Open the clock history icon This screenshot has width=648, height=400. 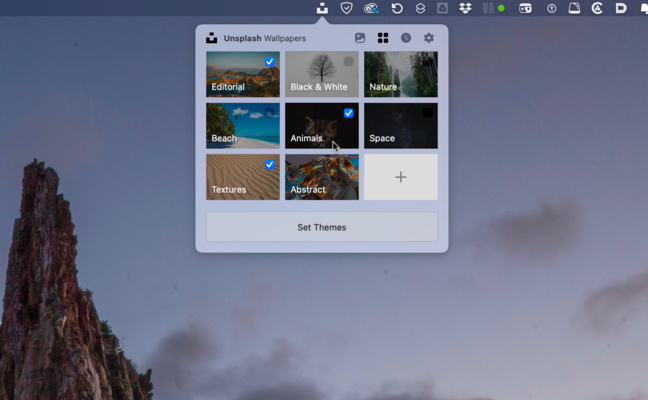pyautogui.click(x=406, y=38)
